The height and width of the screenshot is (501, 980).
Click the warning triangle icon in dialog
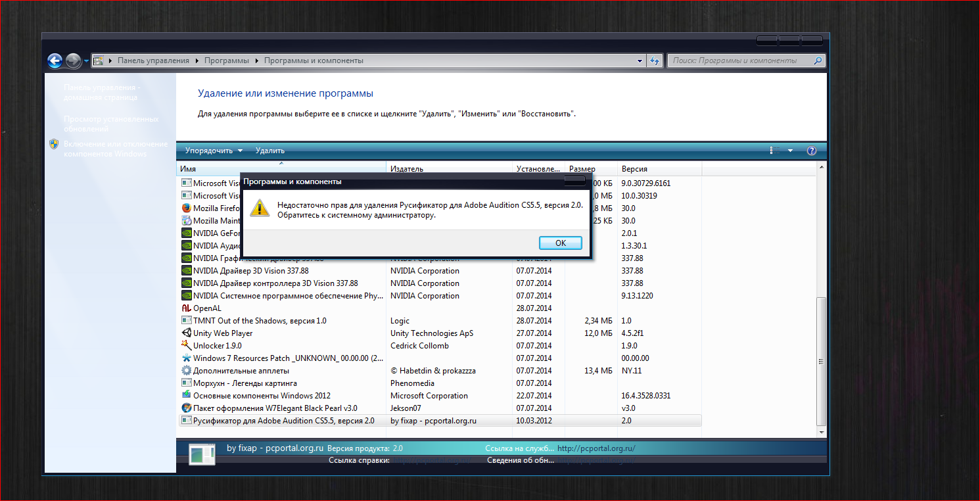click(260, 208)
